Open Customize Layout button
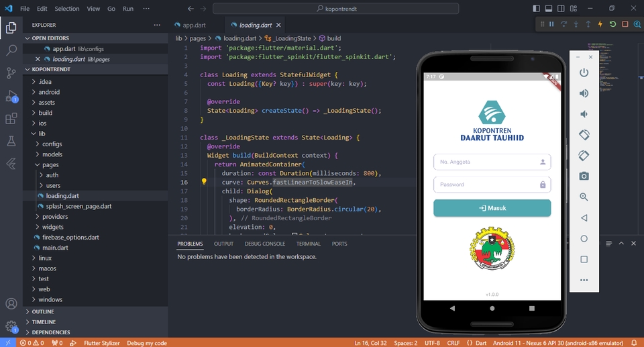 coord(574,8)
